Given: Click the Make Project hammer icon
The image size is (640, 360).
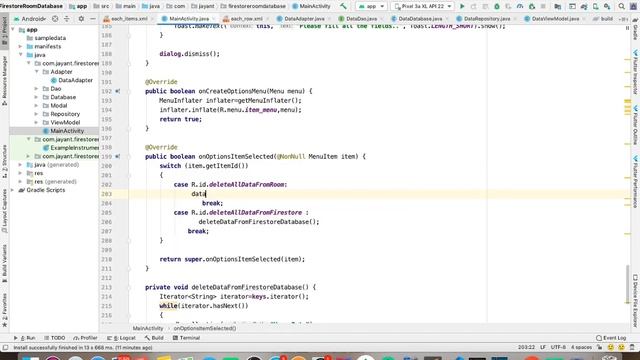Looking at the screenshot, I should click(x=343, y=6).
